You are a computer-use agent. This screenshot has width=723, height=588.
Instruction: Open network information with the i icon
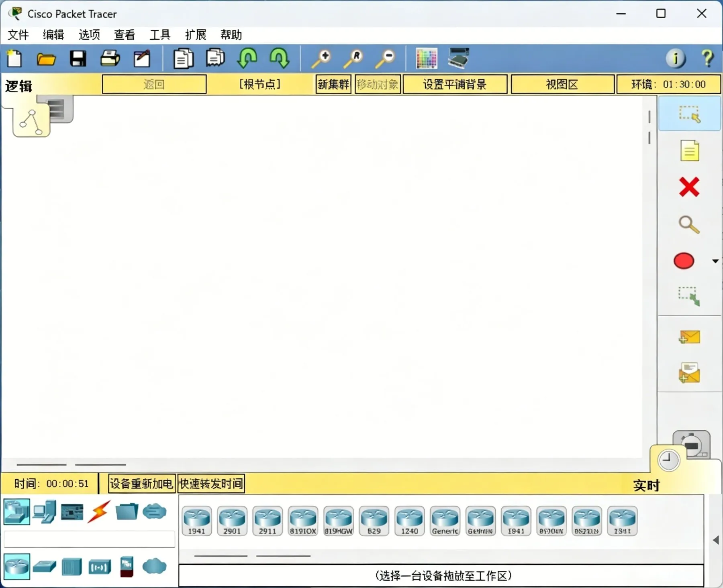pyautogui.click(x=676, y=59)
